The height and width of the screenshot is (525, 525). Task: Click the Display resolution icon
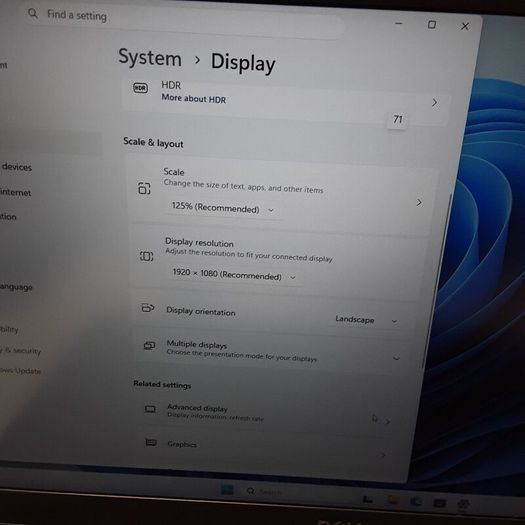pos(146,256)
